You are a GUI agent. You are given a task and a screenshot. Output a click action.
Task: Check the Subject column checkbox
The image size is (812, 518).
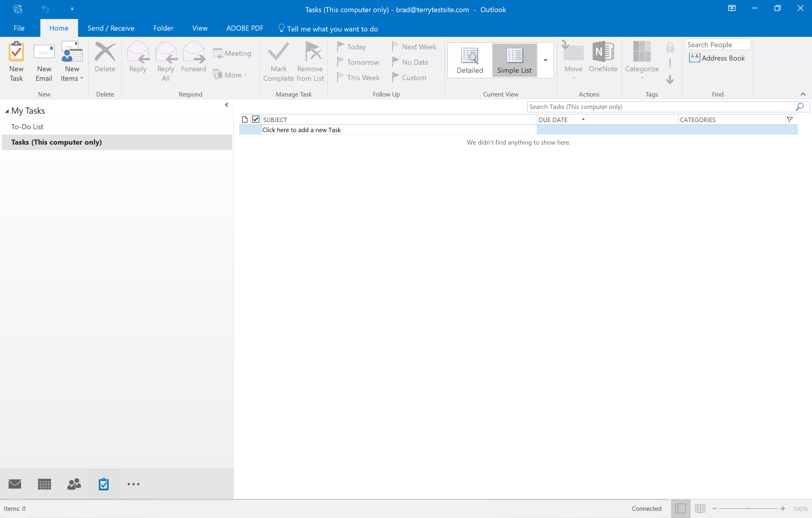click(x=254, y=119)
